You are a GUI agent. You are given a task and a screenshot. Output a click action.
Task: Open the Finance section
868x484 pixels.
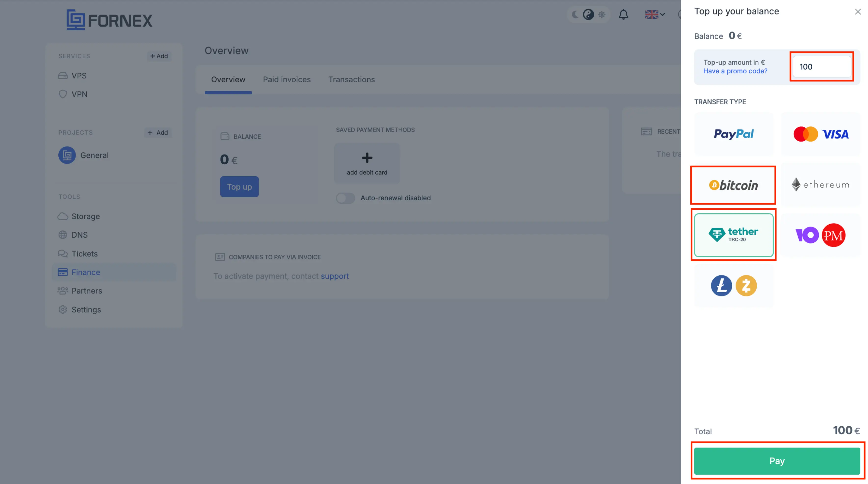pyautogui.click(x=114, y=272)
